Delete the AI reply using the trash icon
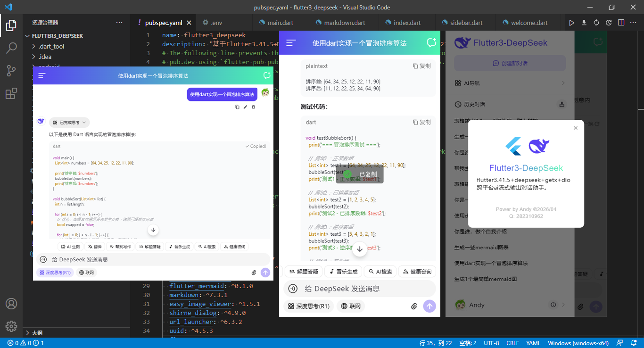 click(253, 107)
